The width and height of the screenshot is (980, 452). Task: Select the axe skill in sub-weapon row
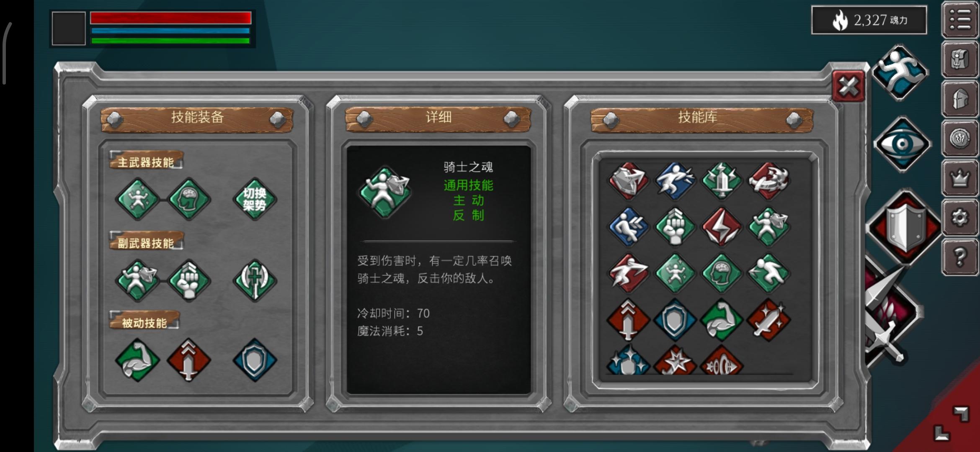[255, 280]
